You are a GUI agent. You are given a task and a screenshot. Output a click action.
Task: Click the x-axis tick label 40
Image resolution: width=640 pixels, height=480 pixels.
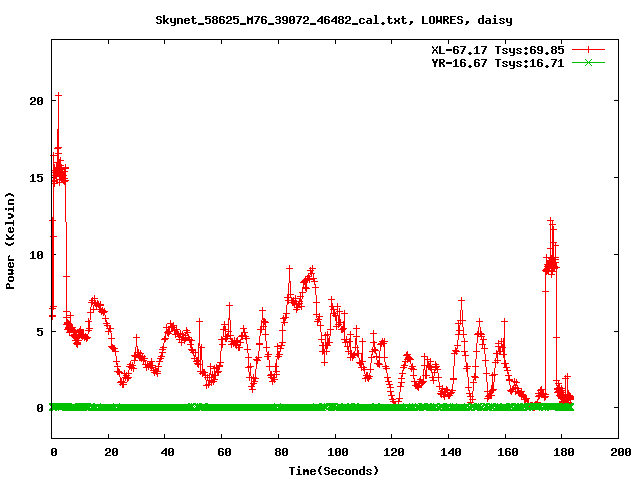[167, 452]
